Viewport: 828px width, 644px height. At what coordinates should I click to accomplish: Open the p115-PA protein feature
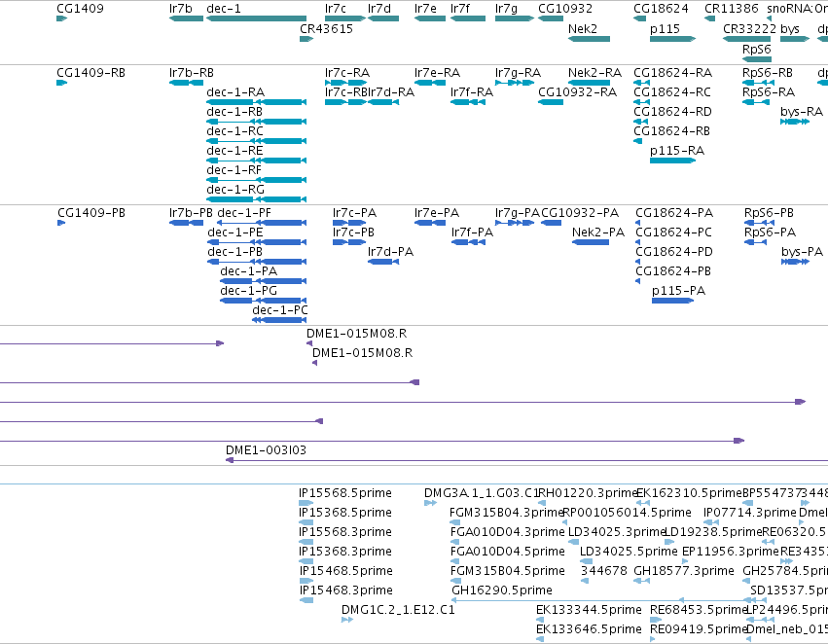click(672, 301)
